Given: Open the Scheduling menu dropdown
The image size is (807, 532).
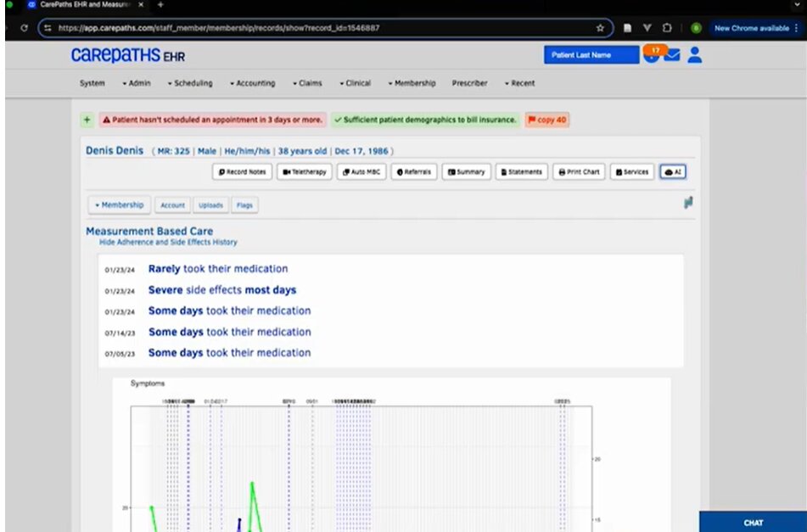Looking at the screenshot, I should coord(193,83).
